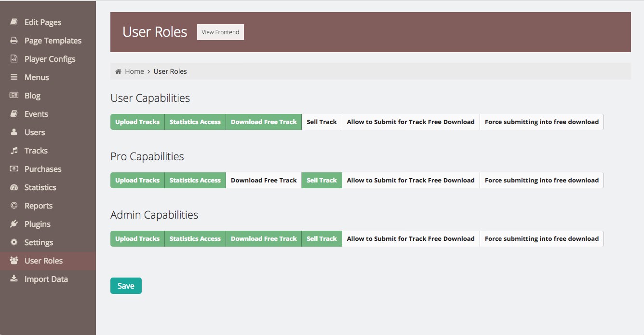This screenshot has height=335, width=644.
Task: Toggle Force submitting into free download for Pro
Action: click(541, 181)
